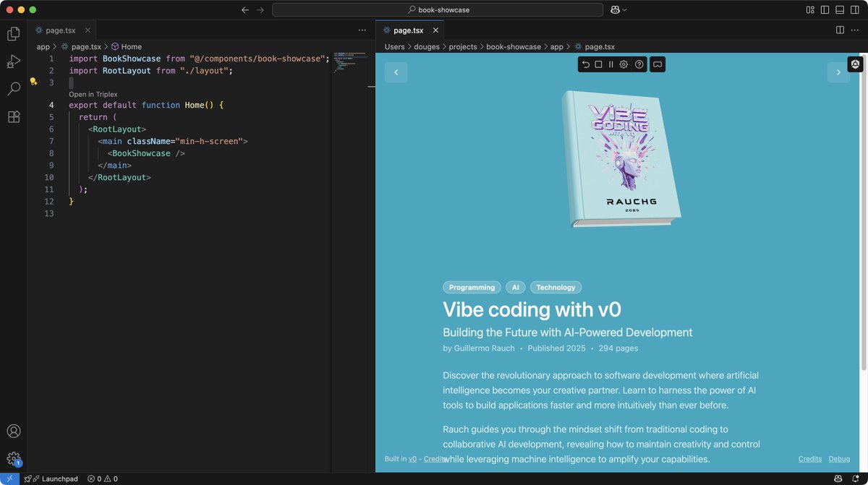This screenshot has width=868, height=485.
Task: Click the 'BookShowcase' import identifier on line 1
Action: click(132, 59)
